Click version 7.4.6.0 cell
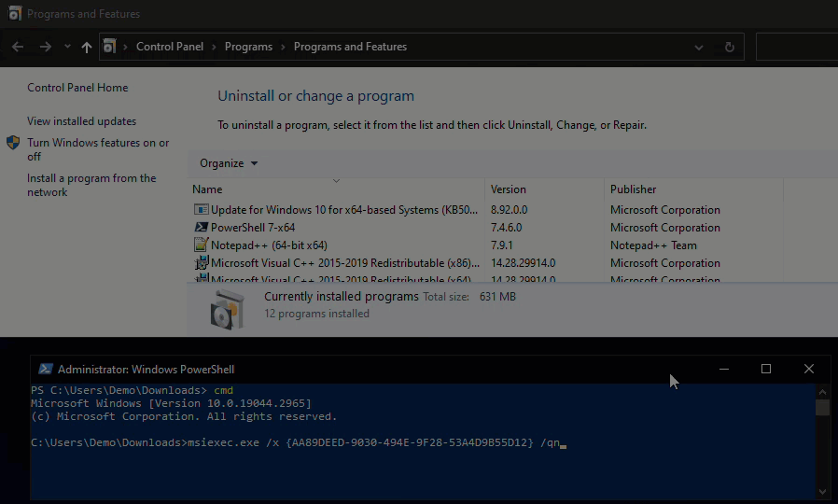The image size is (838, 504). (x=506, y=227)
